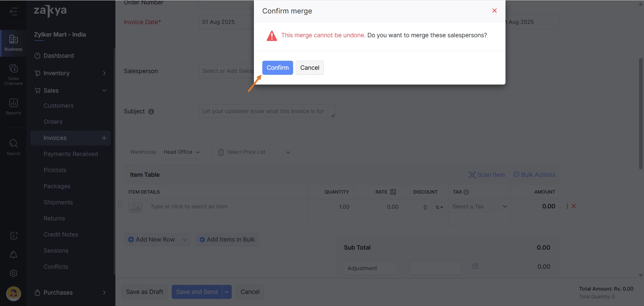The height and width of the screenshot is (306, 644).
Task: Open the Head Office warehouse dropdown
Action: point(181,152)
